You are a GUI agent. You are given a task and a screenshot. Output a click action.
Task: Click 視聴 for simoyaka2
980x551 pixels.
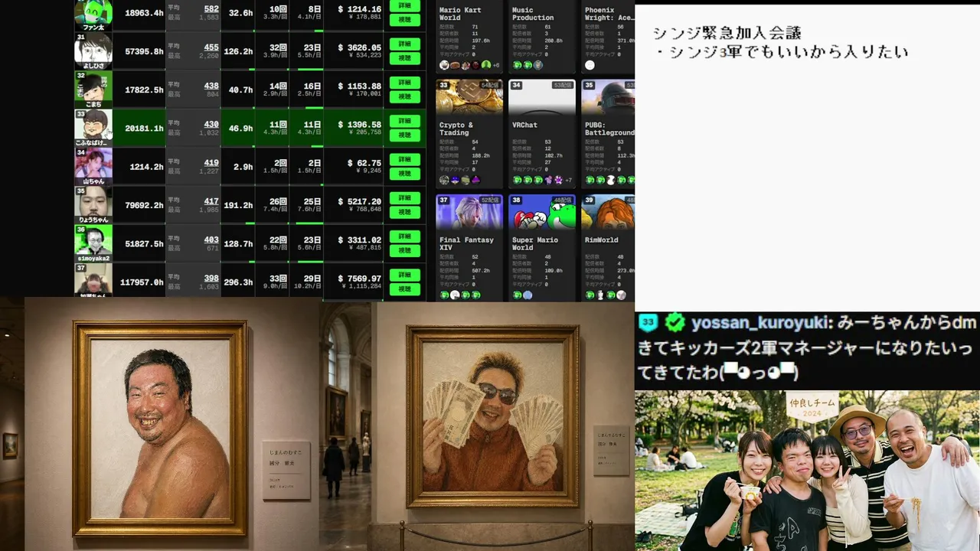point(405,250)
